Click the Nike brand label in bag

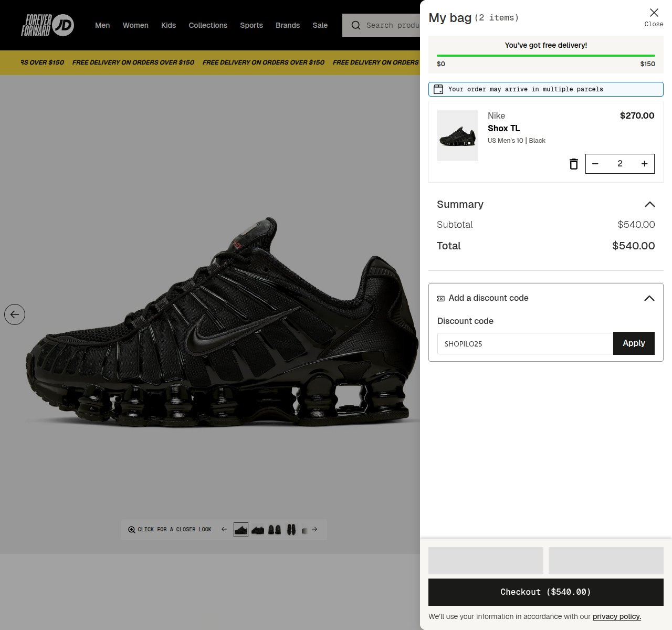(x=496, y=115)
